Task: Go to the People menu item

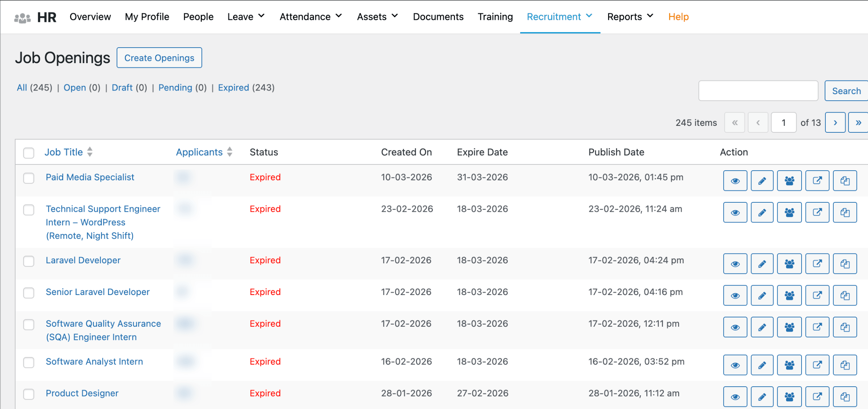Action: pos(198,17)
